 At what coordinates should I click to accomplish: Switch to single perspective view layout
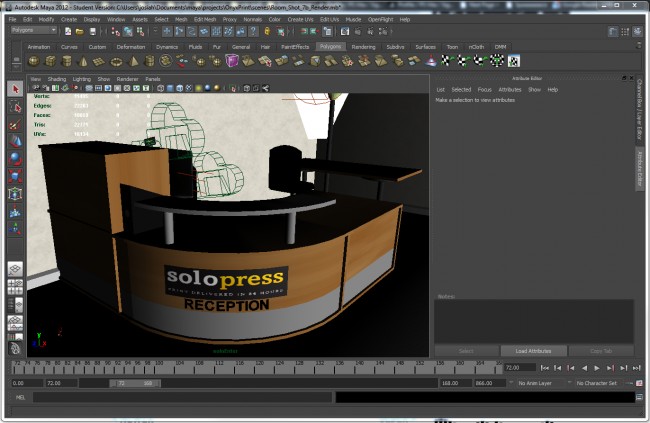tap(15, 269)
